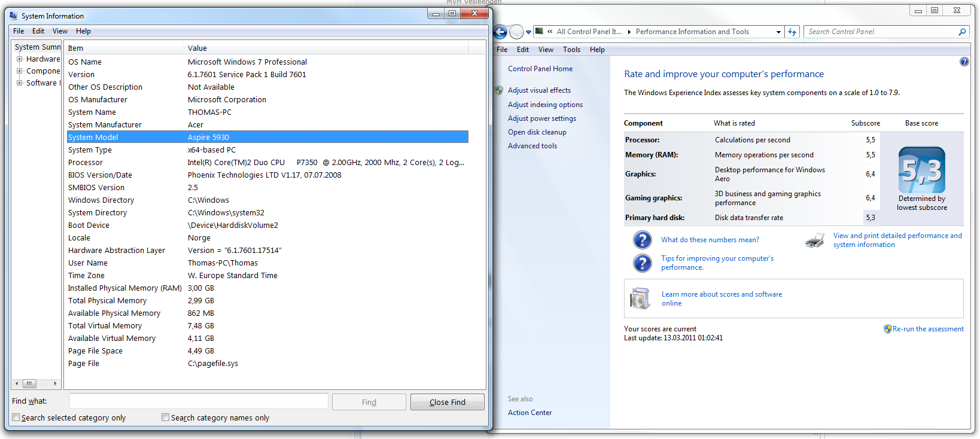Open Tools menu in Control Panel window
This screenshot has height=439, width=980.
point(571,50)
